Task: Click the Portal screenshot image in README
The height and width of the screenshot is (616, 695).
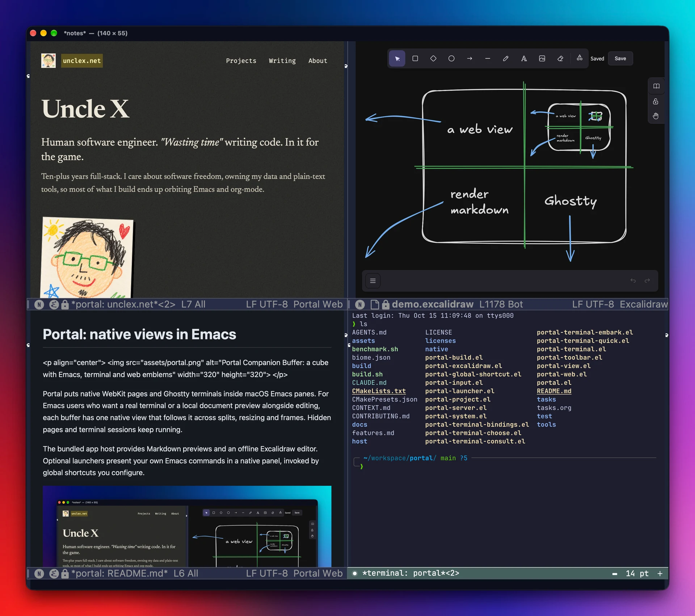Action: (187, 526)
